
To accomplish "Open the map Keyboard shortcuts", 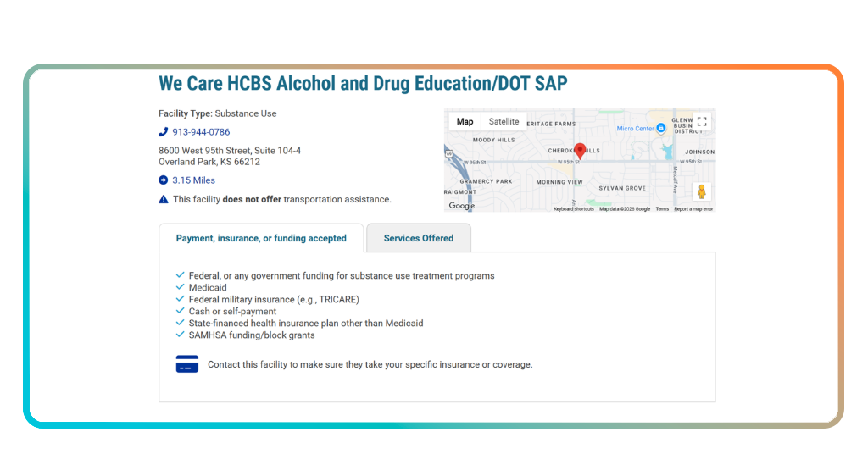I will [574, 209].
